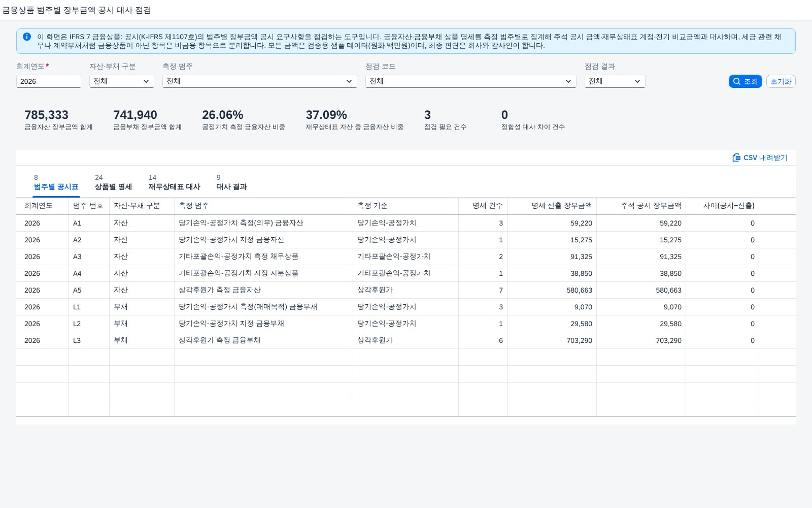Click the 범주 번호 column header
This screenshot has width=812, height=508.
(x=88, y=206)
